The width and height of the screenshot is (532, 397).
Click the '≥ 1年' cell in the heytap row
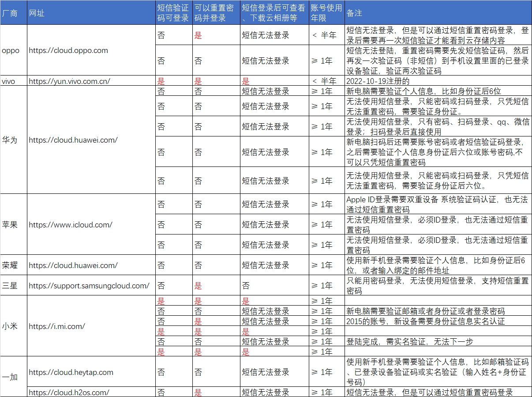click(x=326, y=372)
